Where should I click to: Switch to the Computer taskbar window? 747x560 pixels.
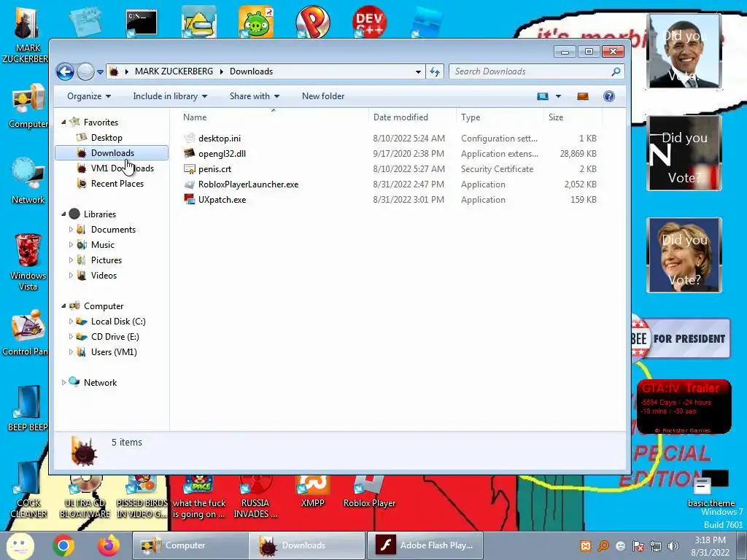(190, 545)
